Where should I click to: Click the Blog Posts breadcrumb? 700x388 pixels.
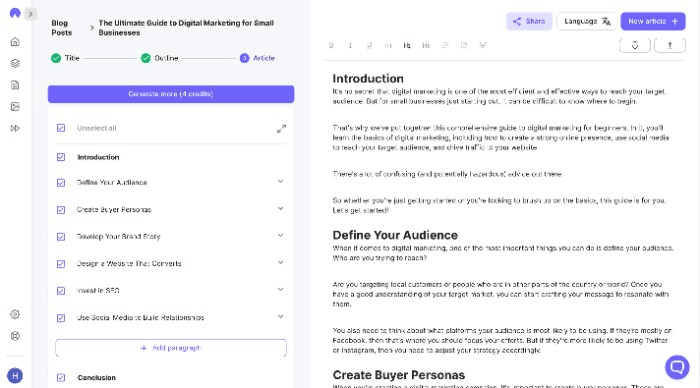coord(62,28)
